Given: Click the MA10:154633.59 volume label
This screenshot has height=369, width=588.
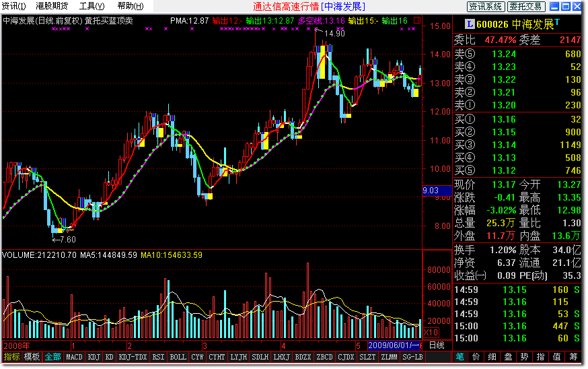Looking at the screenshot, I should (172, 255).
